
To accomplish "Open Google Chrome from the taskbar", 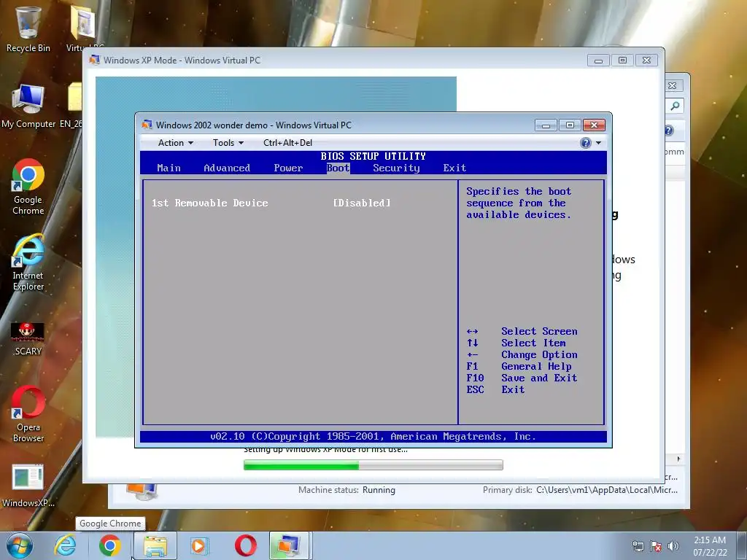I will click(x=109, y=545).
